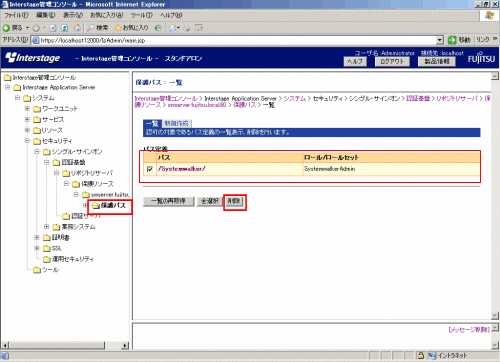Viewport: 500px width, 362px height.
Task: Click the 保護パス folder icon in tree
Action: [96, 205]
